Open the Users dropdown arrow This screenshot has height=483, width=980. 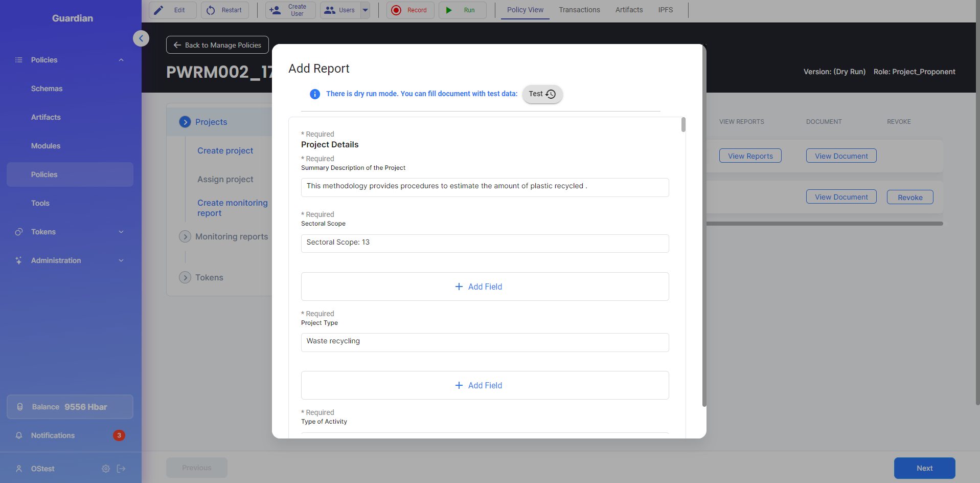tap(365, 10)
